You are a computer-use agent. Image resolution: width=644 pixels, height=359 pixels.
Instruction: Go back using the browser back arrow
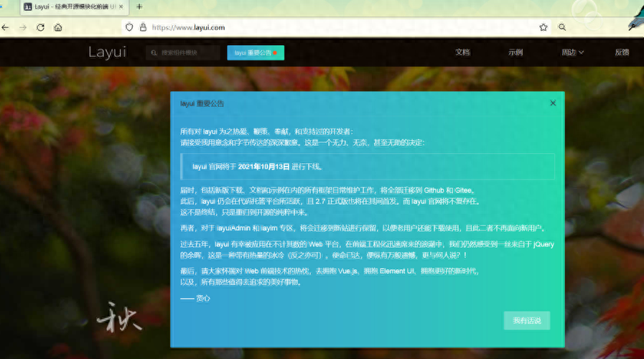[5, 27]
